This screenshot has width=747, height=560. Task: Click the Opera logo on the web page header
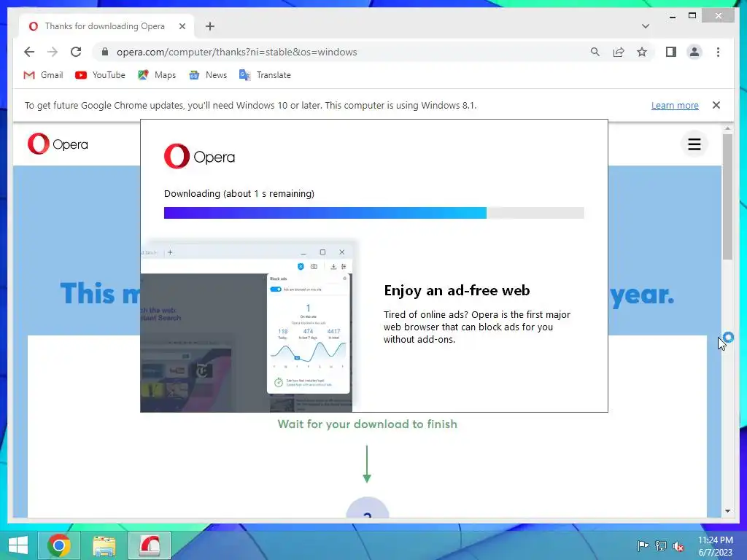(x=58, y=144)
